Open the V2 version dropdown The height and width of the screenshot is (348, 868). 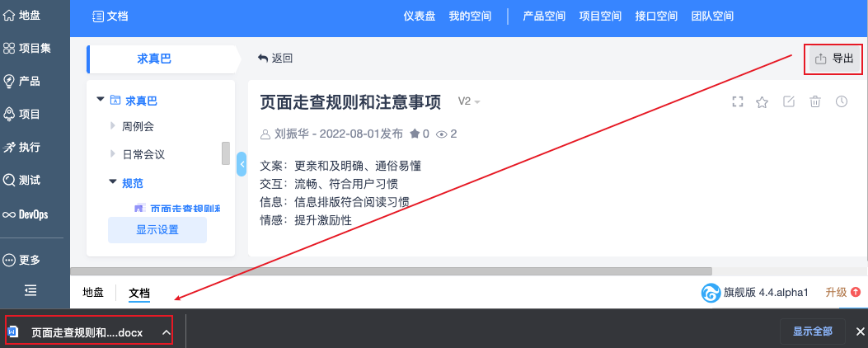pyautogui.click(x=469, y=101)
